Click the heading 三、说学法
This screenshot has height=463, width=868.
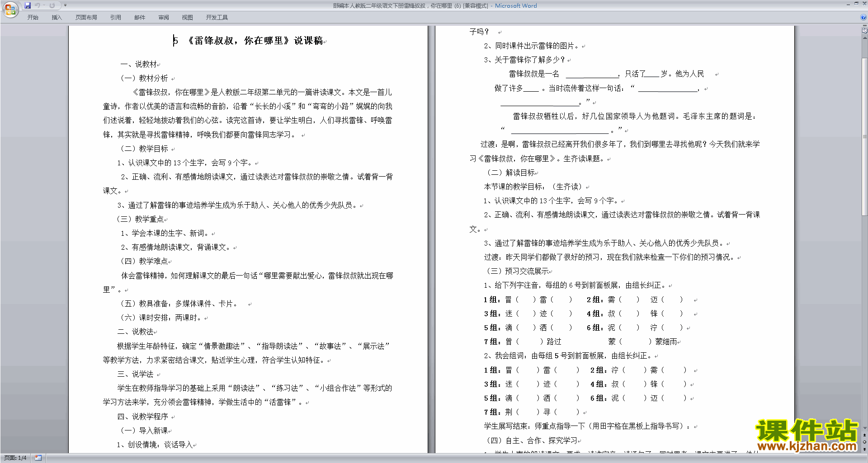(x=135, y=374)
